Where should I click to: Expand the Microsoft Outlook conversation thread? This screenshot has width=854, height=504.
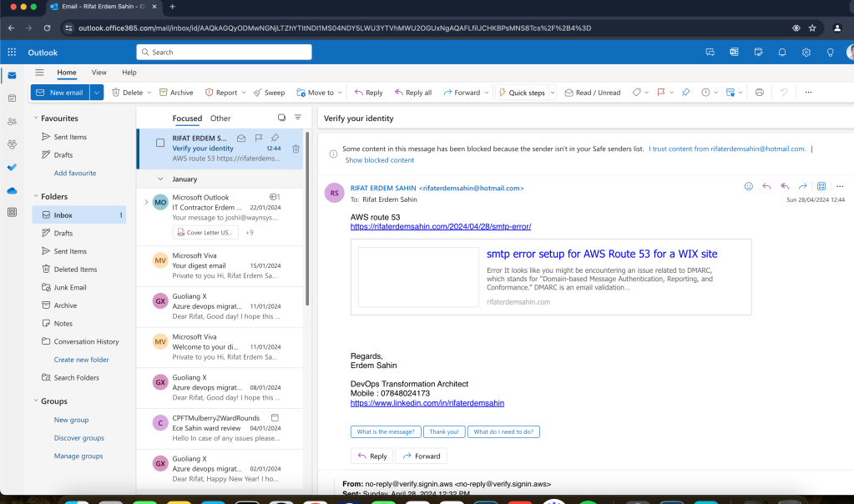pyautogui.click(x=146, y=202)
